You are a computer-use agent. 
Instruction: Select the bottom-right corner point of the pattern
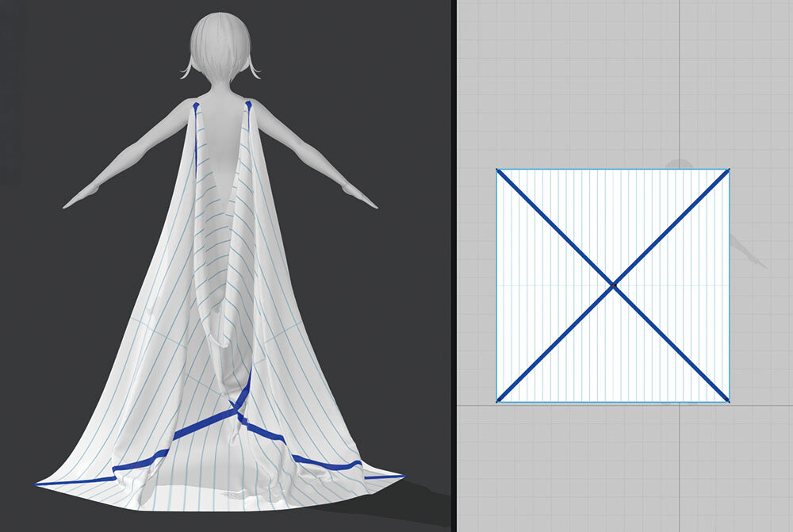[729, 401]
